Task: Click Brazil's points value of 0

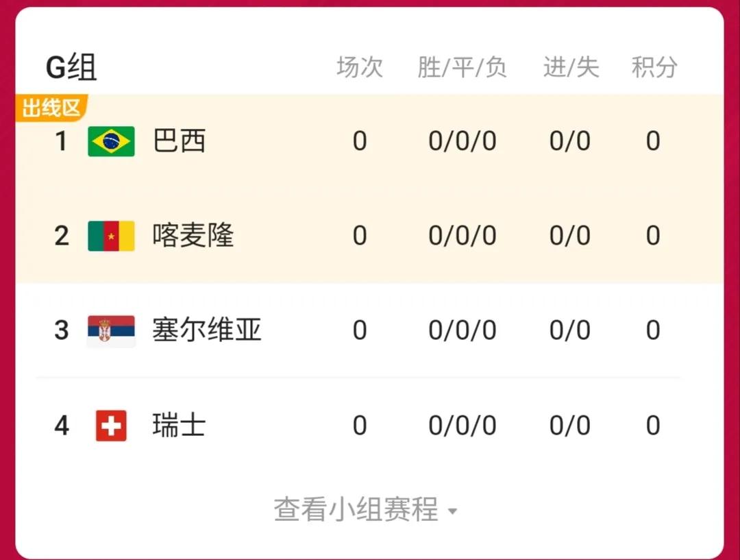Action: pos(652,141)
